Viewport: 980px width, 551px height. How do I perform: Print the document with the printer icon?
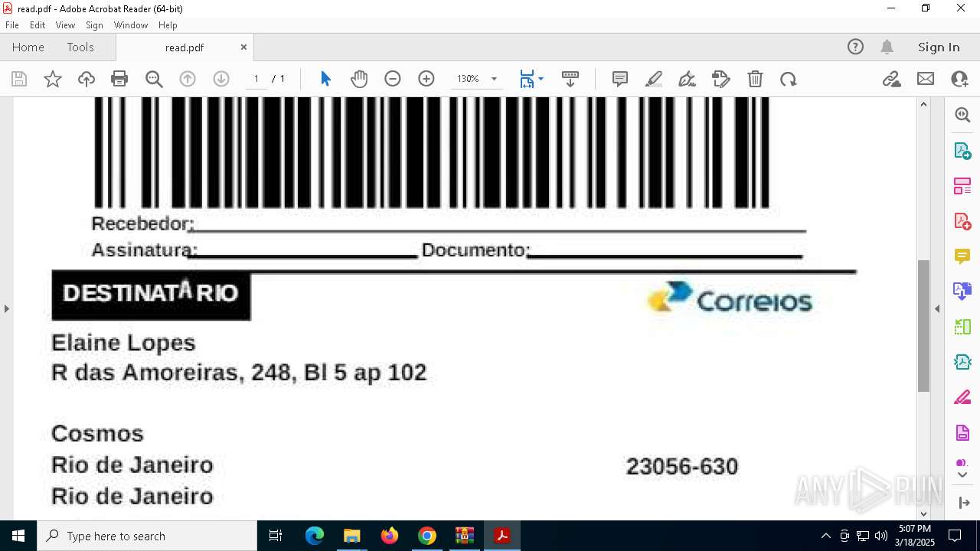pyautogui.click(x=119, y=79)
